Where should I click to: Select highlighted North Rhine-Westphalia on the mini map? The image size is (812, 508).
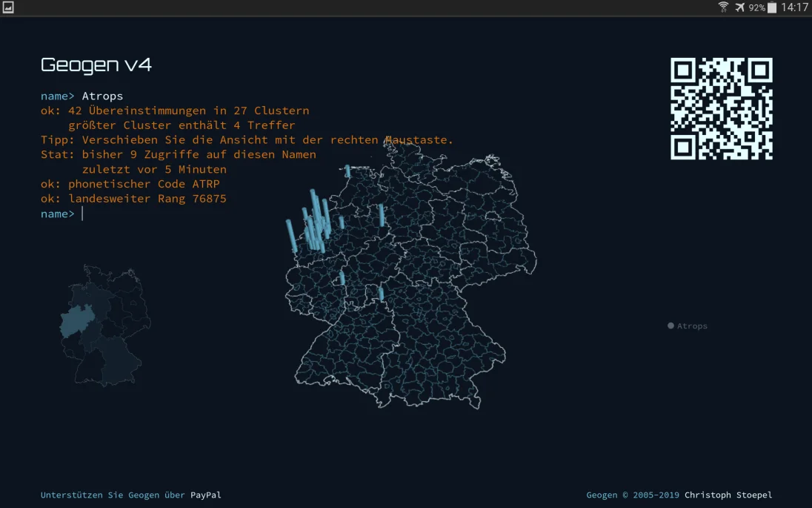click(77, 320)
